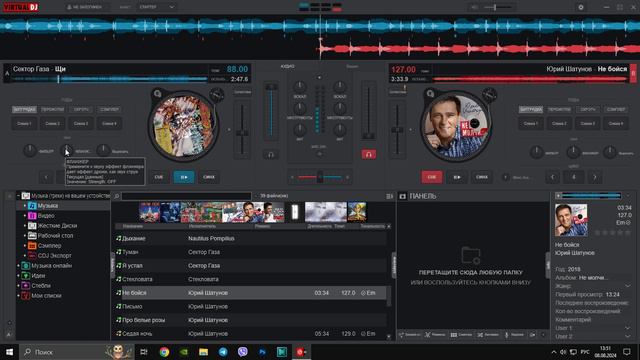
Task: Expand User 1 dropdown in info panel
Action: point(627,328)
